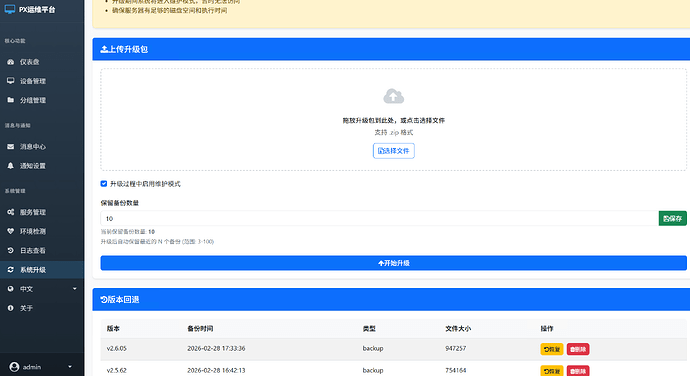Go to 分组管理 page
This screenshot has height=376, width=690.
point(42,100)
